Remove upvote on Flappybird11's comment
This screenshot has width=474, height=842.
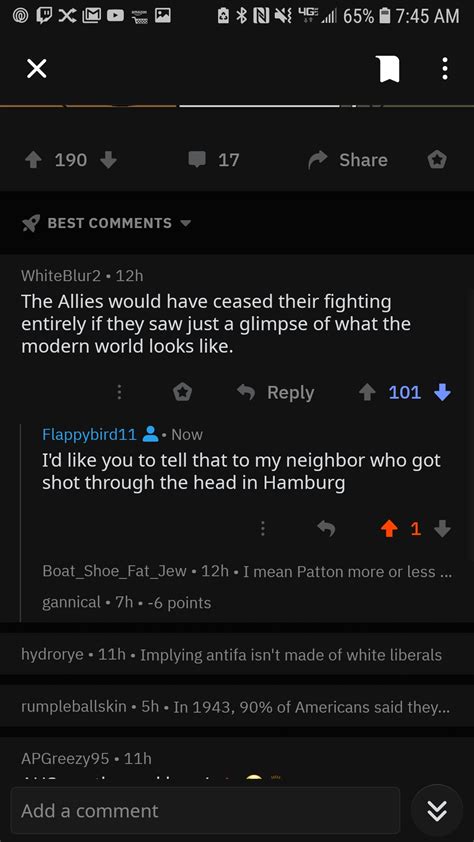388,529
